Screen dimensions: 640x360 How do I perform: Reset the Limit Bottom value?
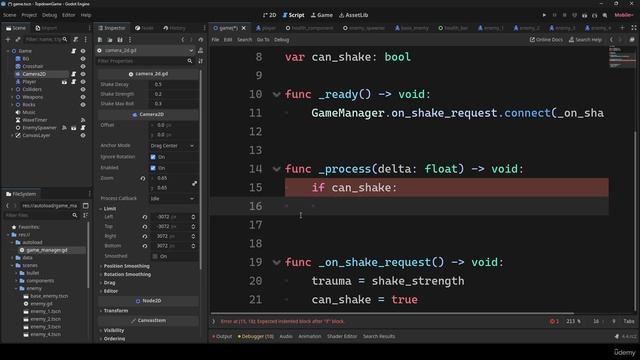[x=145, y=246]
